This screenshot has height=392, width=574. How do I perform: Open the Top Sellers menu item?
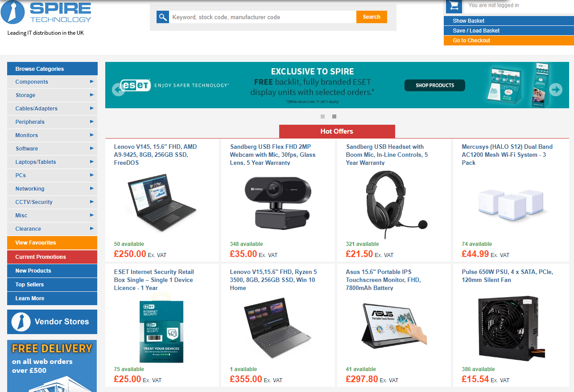[x=52, y=285]
